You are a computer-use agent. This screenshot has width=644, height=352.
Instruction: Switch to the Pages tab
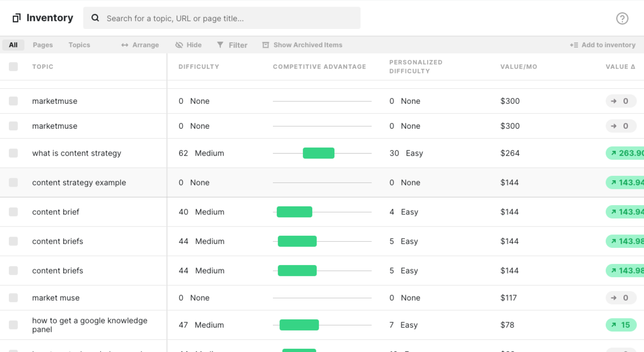[x=43, y=45]
